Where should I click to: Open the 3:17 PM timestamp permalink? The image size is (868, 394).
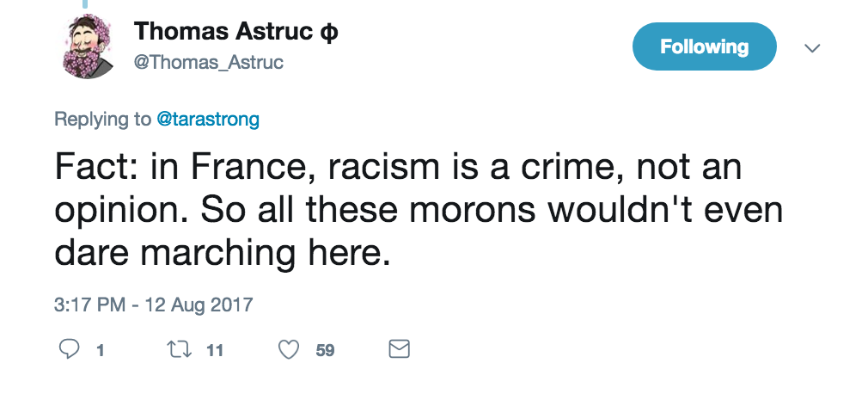pyautogui.click(x=89, y=305)
